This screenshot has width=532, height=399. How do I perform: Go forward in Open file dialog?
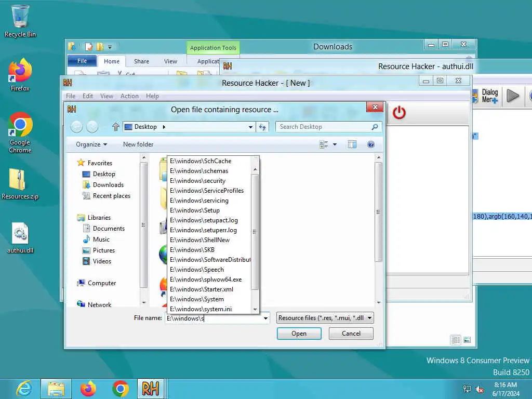(x=92, y=127)
